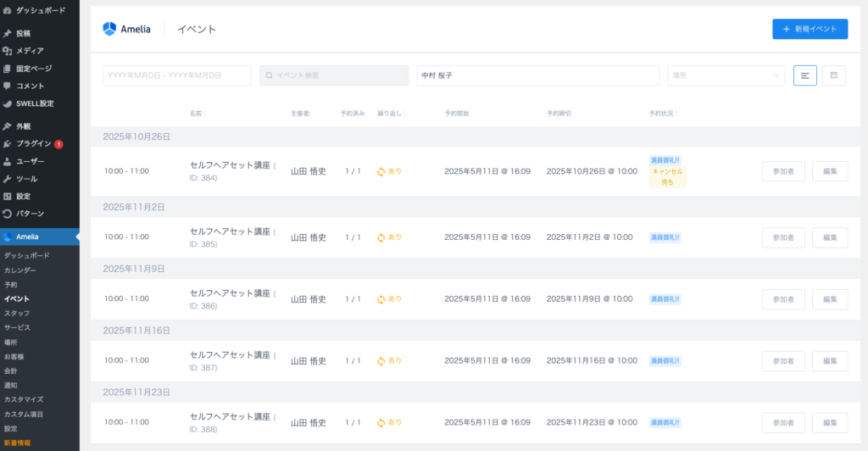Click the ユーザー person icon in the sidebar
The width and height of the screenshot is (868, 451).
pyautogui.click(x=8, y=161)
